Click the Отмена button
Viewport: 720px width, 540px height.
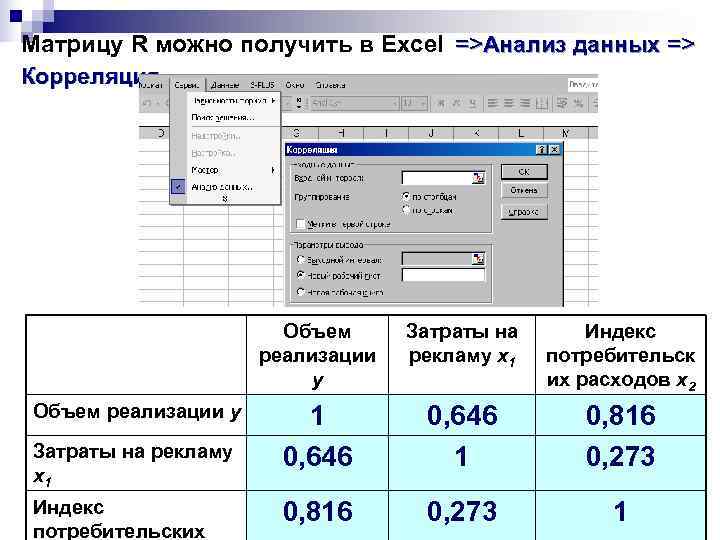[x=524, y=190]
